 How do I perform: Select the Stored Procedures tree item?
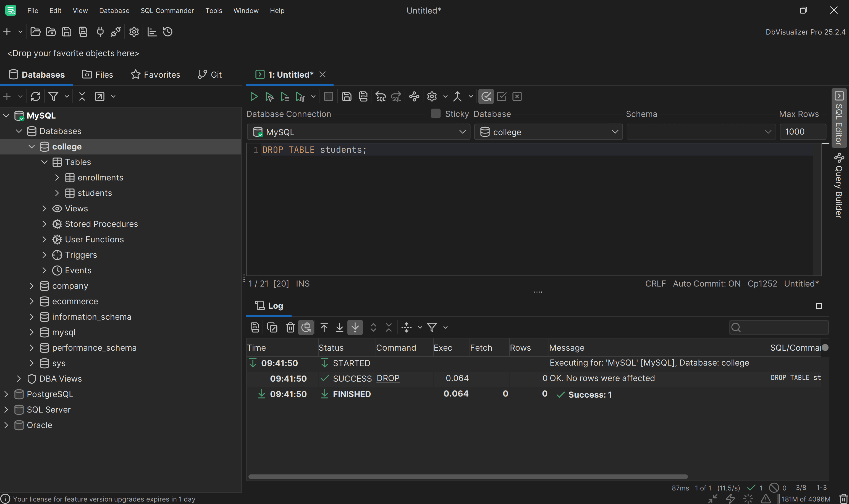(x=101, y=224)
